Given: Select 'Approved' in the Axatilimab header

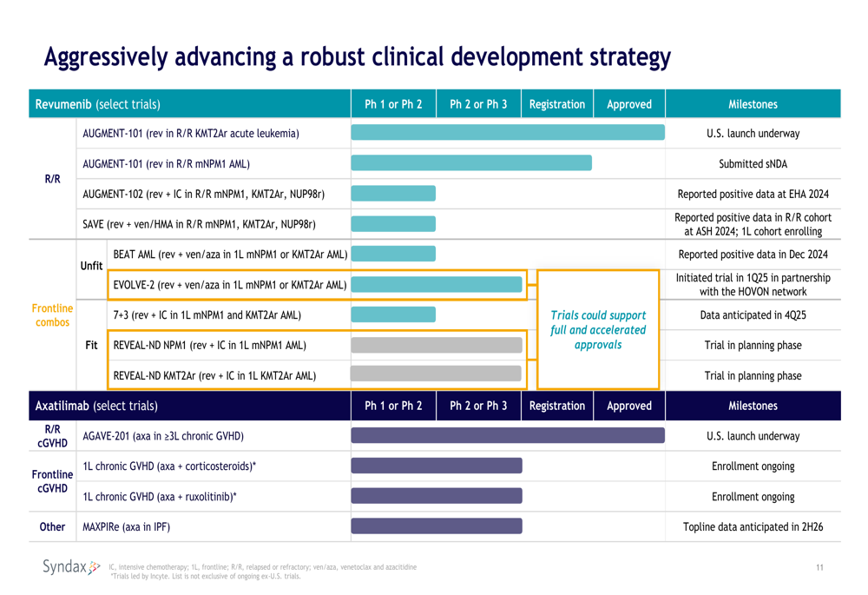Looking at the screenshot, I should (628, 406).
